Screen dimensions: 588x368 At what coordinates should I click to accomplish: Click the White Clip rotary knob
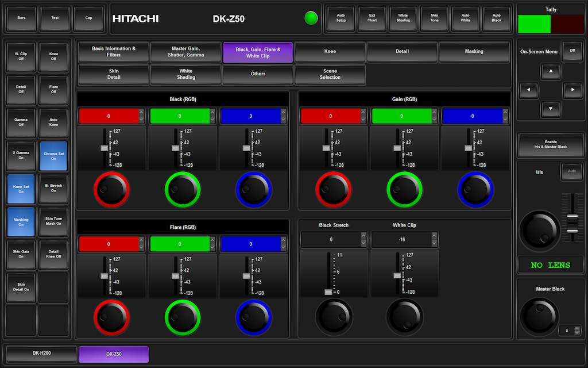pos(405,317)
